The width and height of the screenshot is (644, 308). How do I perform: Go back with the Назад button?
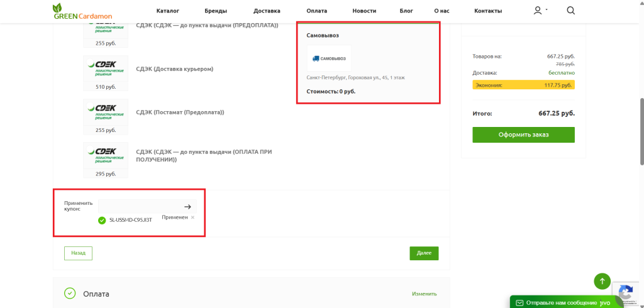pos(78,253)
